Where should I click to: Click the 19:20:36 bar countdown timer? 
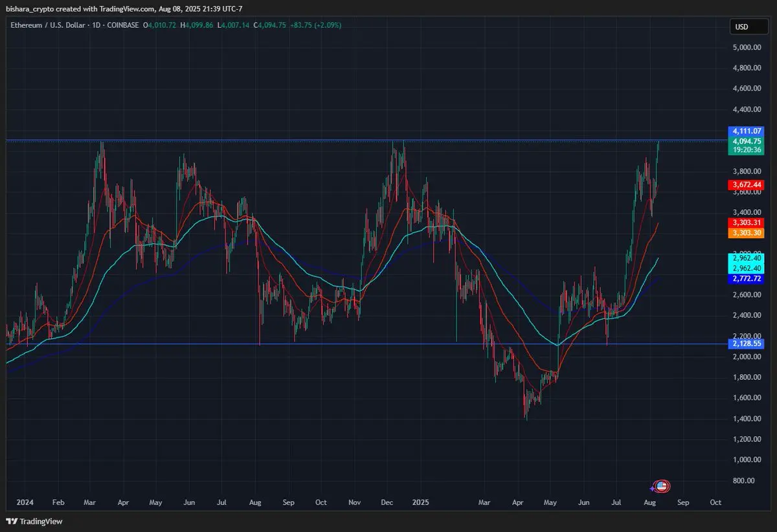747,150
